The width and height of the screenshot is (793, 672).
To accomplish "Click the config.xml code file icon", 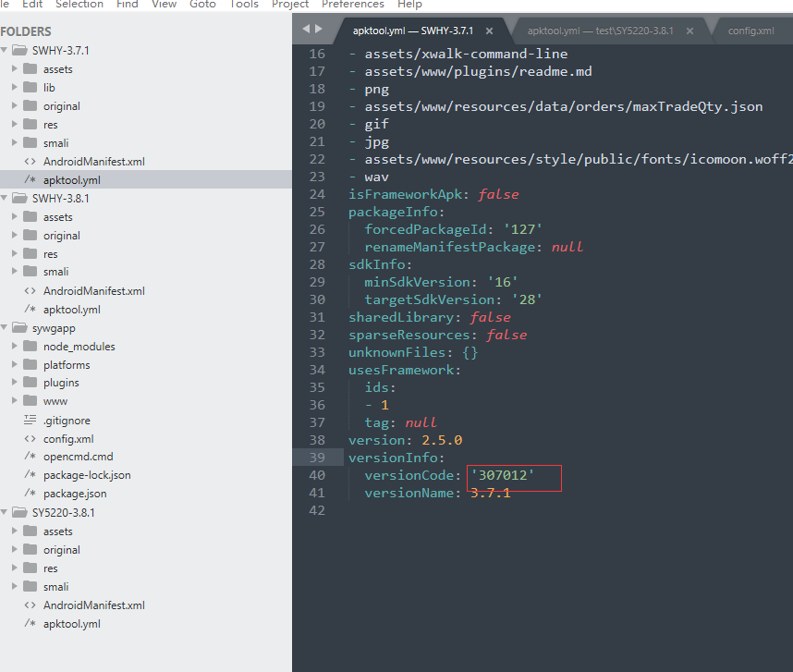I will pyautogui.click(x=30, y=439).
